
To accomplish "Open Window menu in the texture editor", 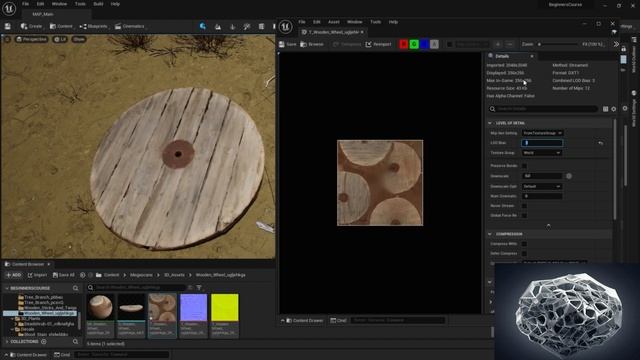I will (x=354, y=22).
